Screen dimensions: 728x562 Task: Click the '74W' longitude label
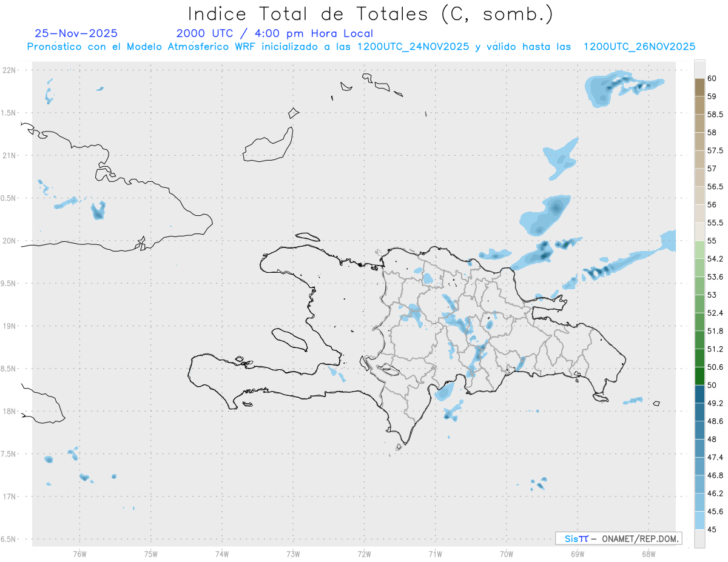pyautogui.click(x=222, y=554)
